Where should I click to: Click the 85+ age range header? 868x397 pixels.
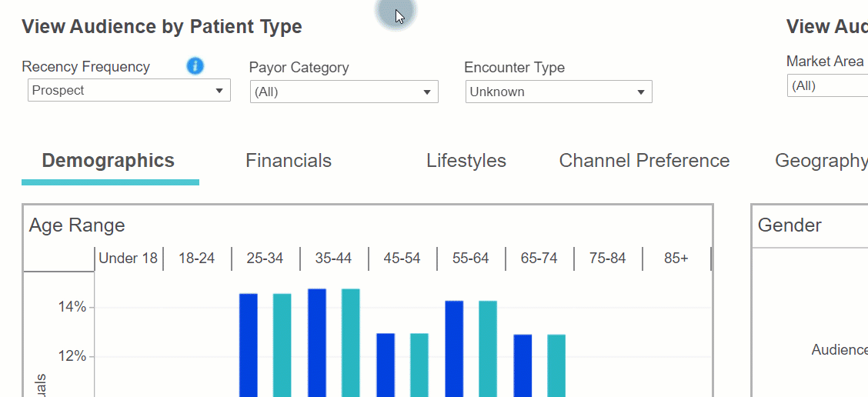(x=676, y=259)
